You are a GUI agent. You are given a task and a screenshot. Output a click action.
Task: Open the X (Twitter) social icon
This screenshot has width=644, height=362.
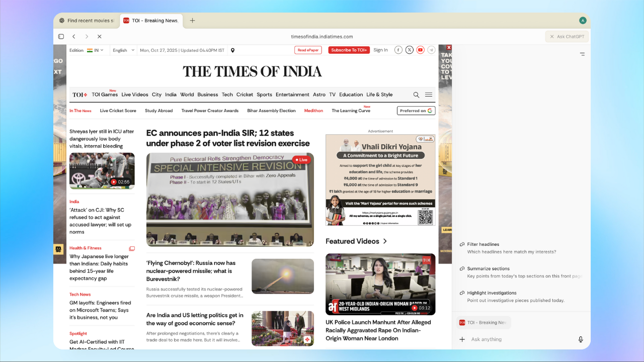[x=409, y=50]
